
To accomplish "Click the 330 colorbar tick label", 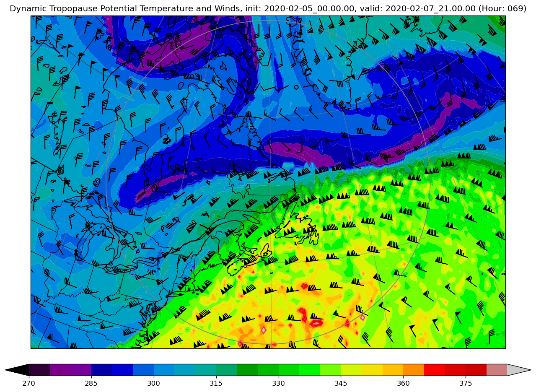I will [x=278, y=383].
